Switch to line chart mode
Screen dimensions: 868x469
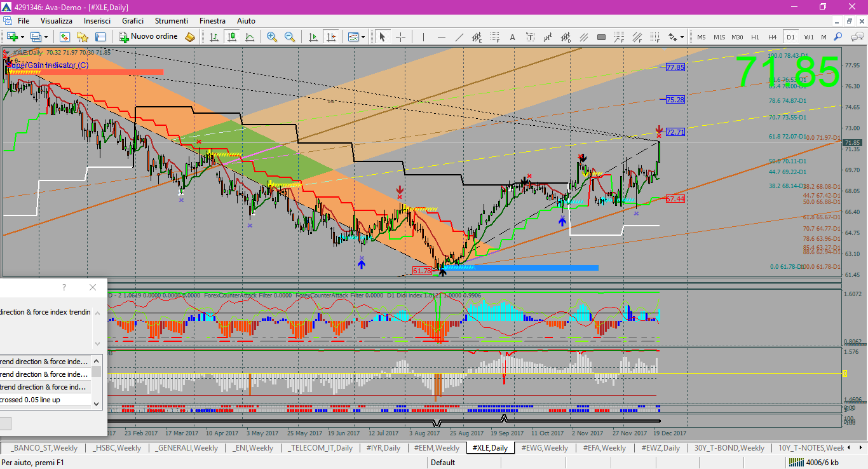(x=250, y=37)
